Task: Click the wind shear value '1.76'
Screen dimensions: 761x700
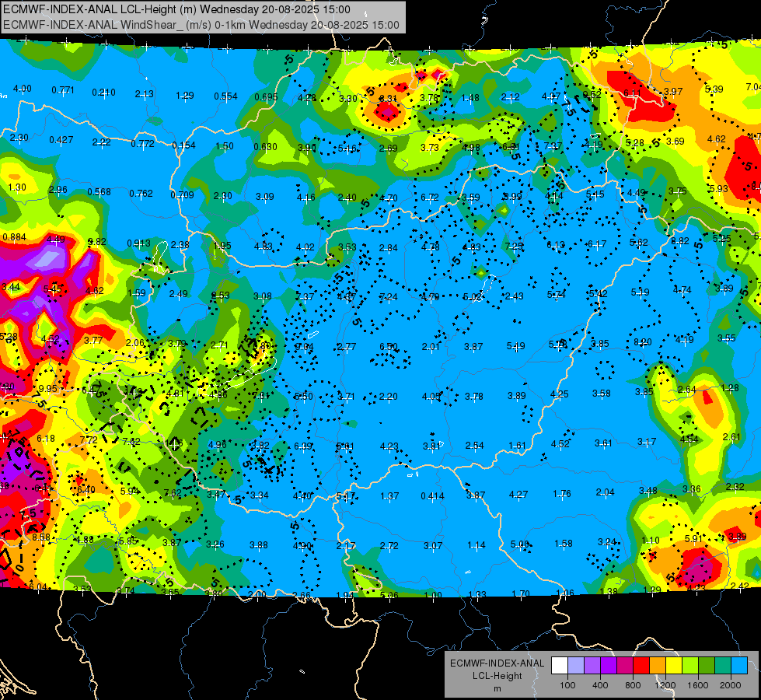Action: tap(561, 494)
